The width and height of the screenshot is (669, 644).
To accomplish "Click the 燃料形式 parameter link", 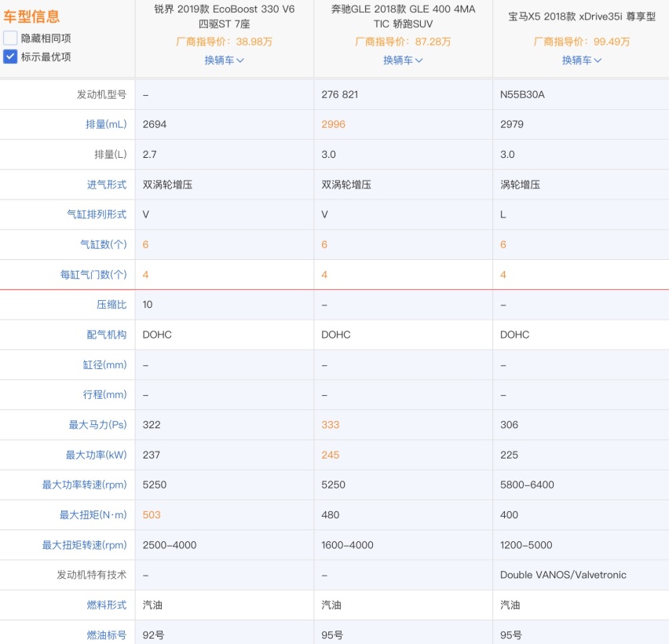I will click(x=107, y=605).
